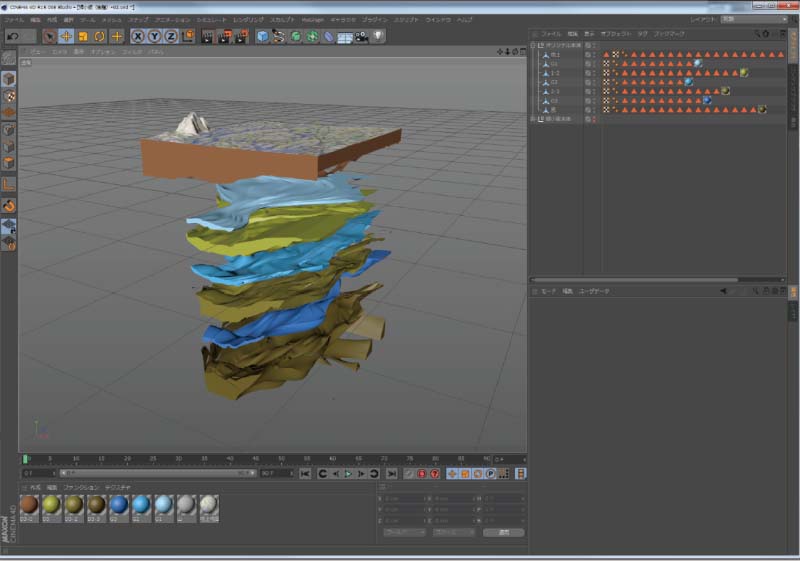Select the Live Selection arrow tool
Image resolution: width=800 pixels, height=561 pixels.
[x=49, y=36]
